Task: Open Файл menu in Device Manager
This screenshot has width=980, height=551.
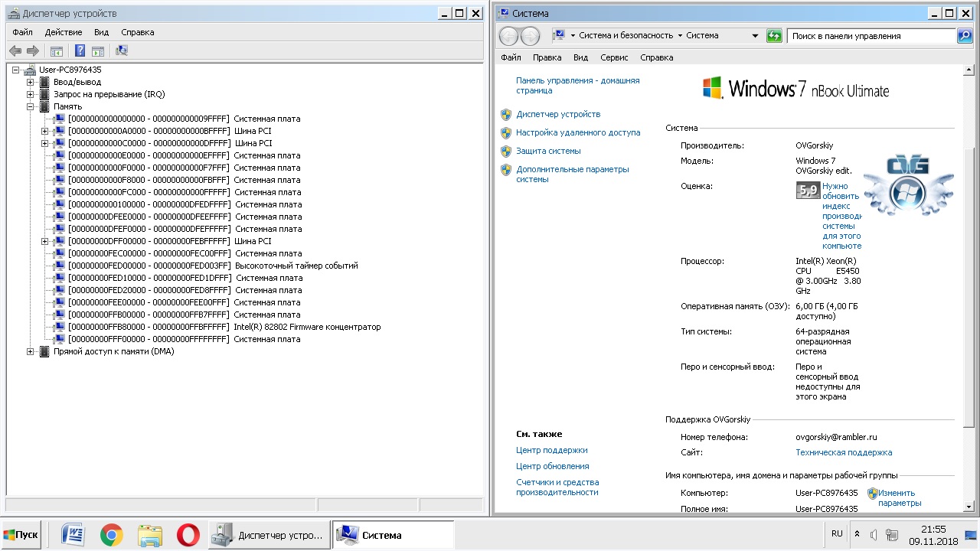Action: [22, 32]
